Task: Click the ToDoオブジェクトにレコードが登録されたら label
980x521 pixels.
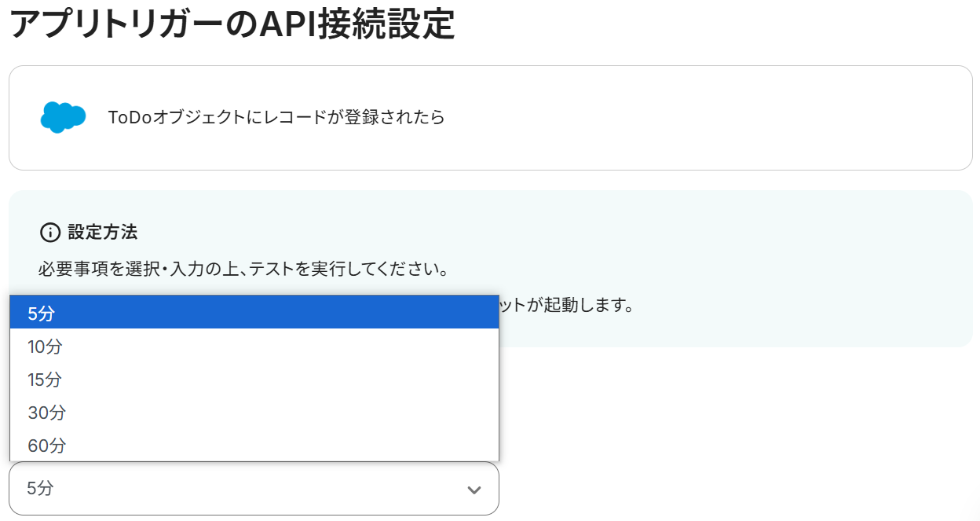Action: point(276,118)
